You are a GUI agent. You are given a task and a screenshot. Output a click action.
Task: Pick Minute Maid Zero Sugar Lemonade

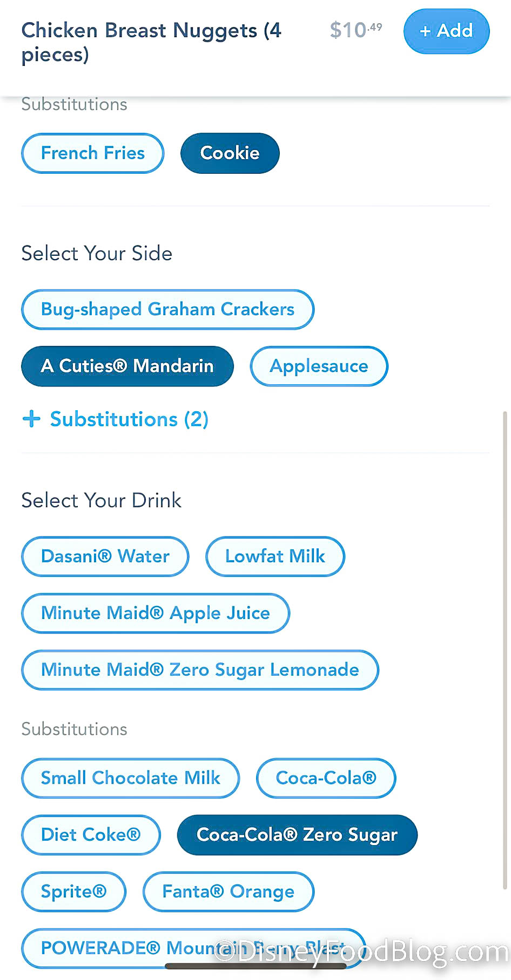point(200,670)
